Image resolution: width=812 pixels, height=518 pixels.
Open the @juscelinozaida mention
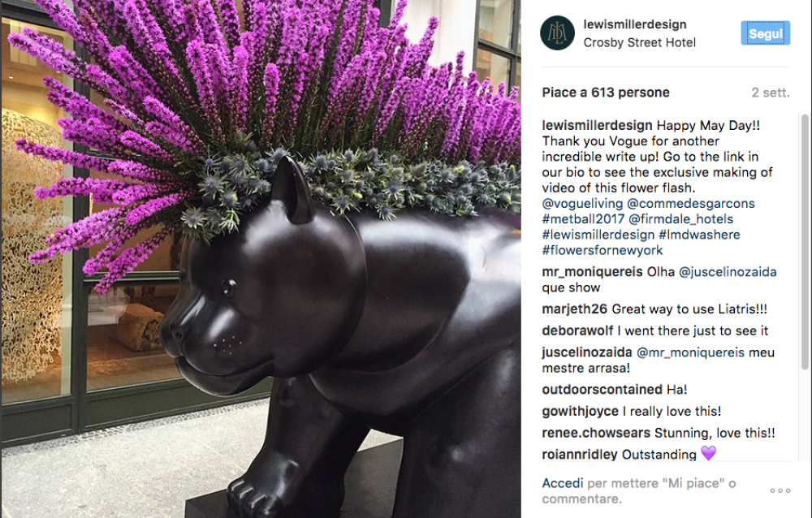(x=728, y=272)
